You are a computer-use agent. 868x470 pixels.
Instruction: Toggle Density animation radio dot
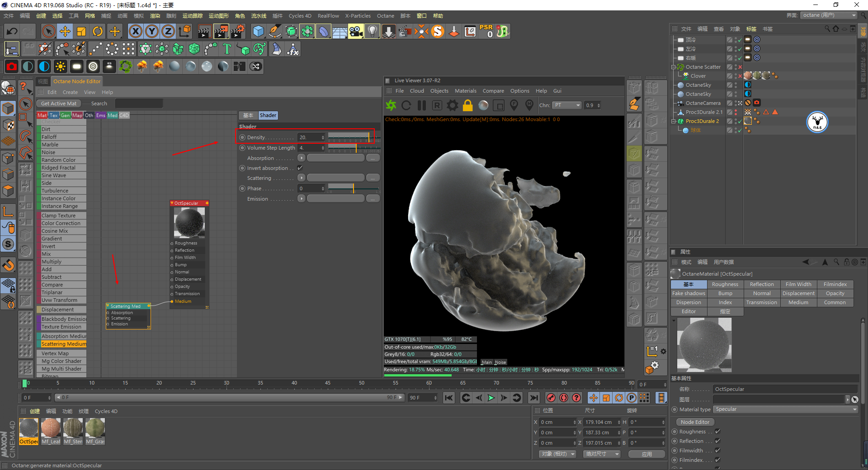click(242, 137)
